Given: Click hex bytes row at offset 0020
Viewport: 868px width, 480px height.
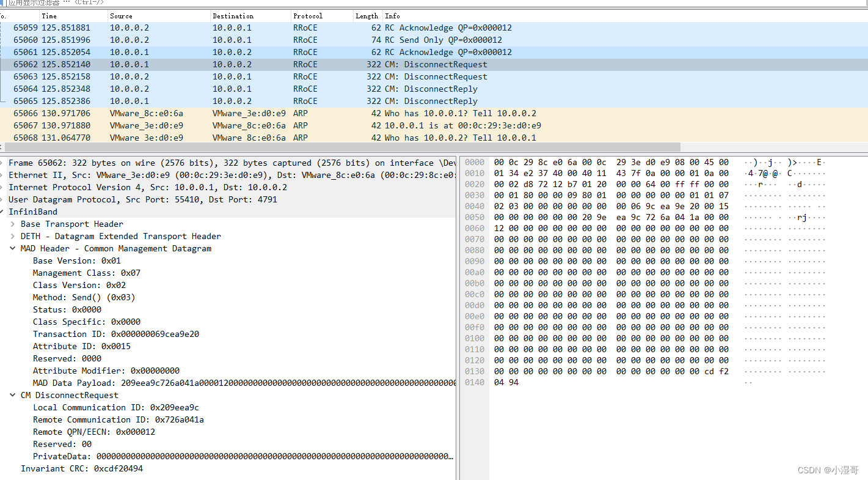Looking at the screenshot, I should click(611, 184).
